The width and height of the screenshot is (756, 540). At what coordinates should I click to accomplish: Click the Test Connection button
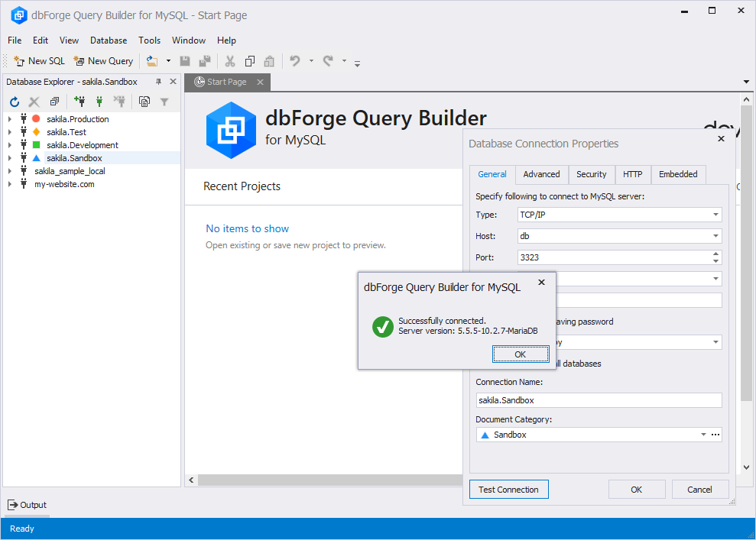[x=508, y=490]
